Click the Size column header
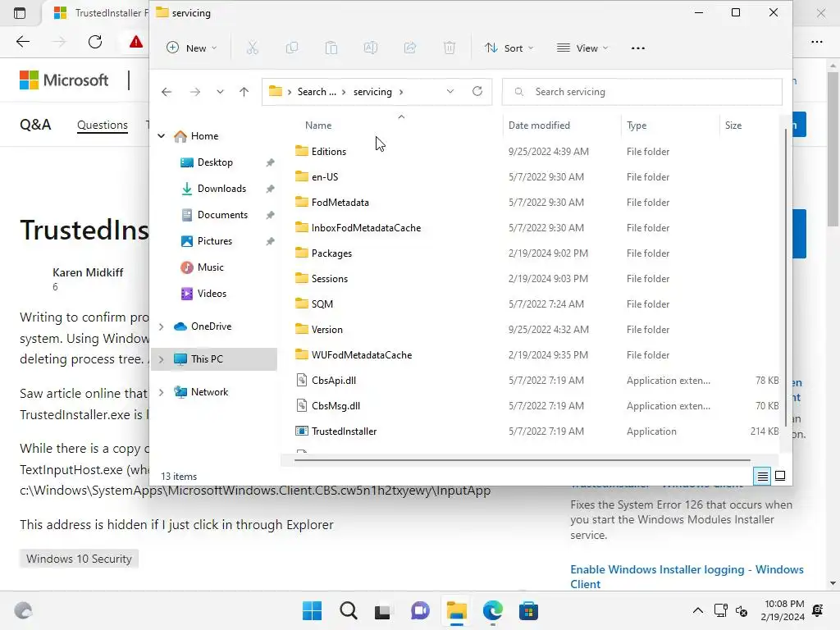This screenshot has width=840, height=630. [733, 126]
